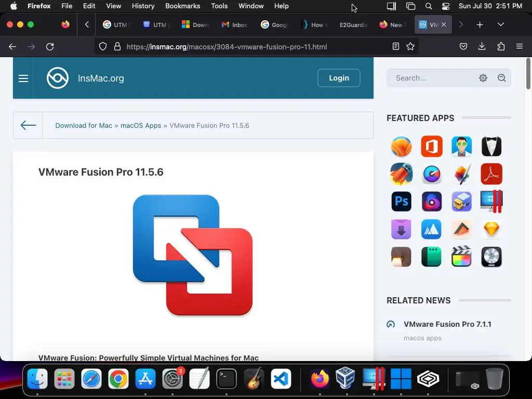Open a new tab with plus
The width and height of the screenshot is (532, 399).
pos(480,24)
